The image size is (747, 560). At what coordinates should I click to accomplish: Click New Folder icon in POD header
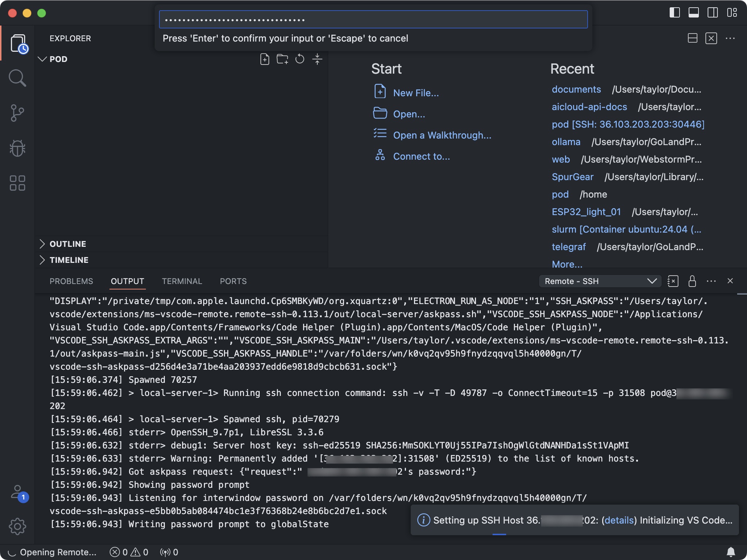(x=282, y=59)
